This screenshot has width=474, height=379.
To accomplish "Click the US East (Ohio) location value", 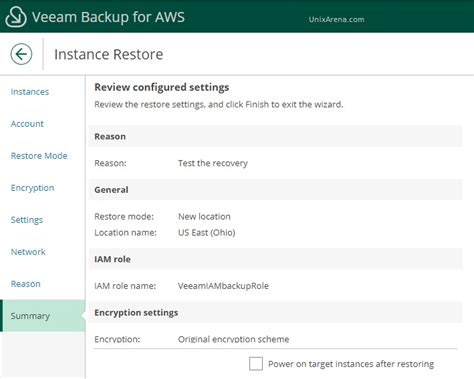I will [207, 232].
